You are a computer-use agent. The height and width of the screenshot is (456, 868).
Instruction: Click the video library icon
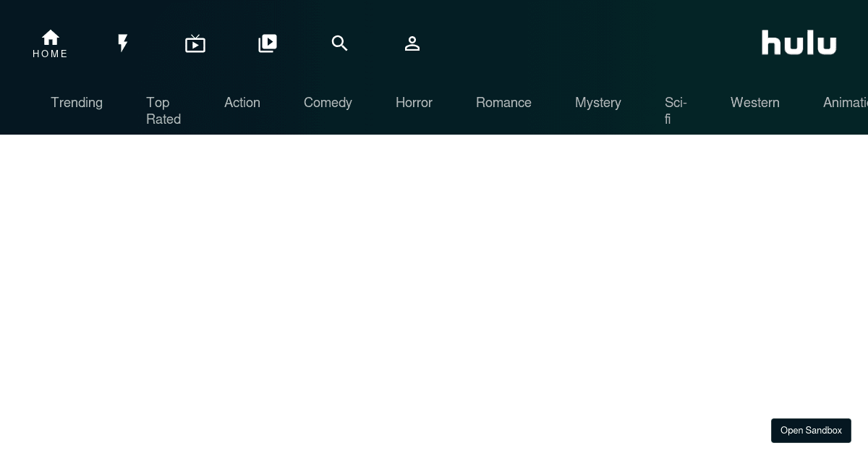click(x=268, y=43)
